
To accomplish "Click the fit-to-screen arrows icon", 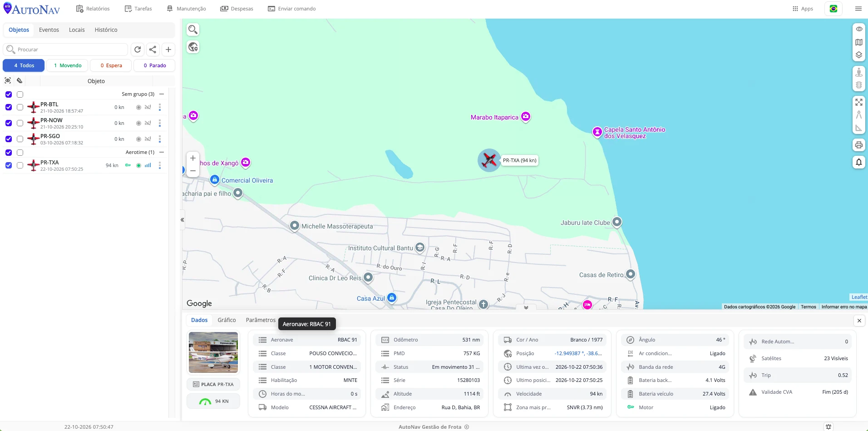I will tap(859, 102).
